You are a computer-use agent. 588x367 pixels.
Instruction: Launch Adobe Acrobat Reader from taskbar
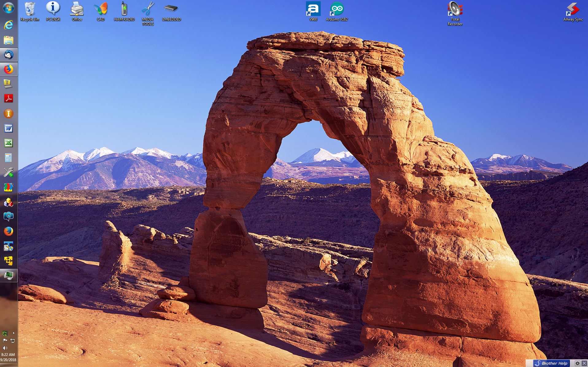click(8, 99)
